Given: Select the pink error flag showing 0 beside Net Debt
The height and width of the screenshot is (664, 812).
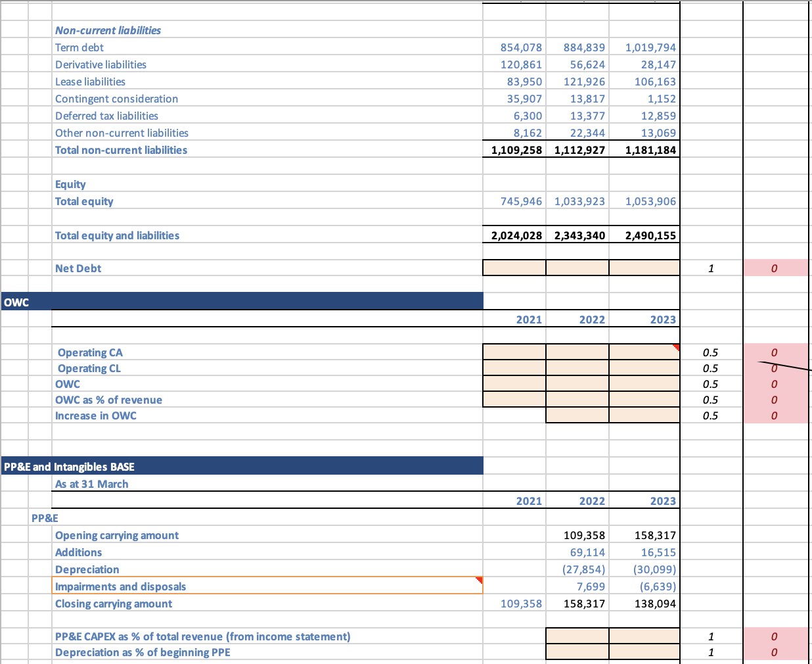Looking at the screenshot, I should point(774,268).
